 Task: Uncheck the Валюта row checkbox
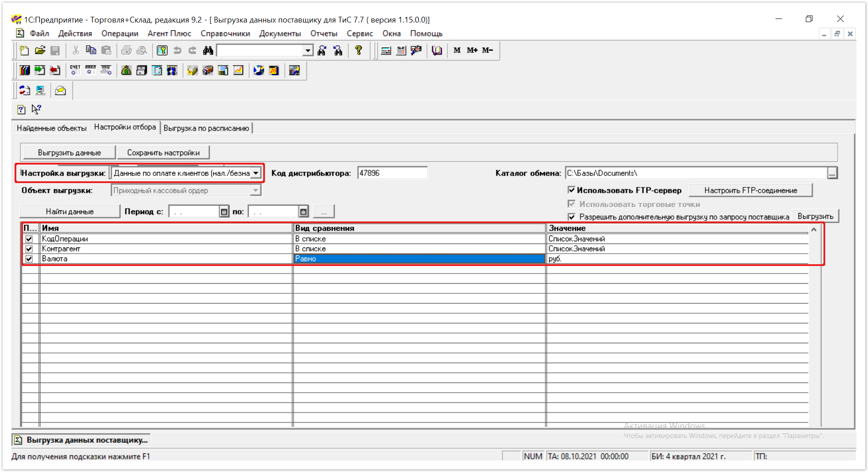tap(29, 258)
